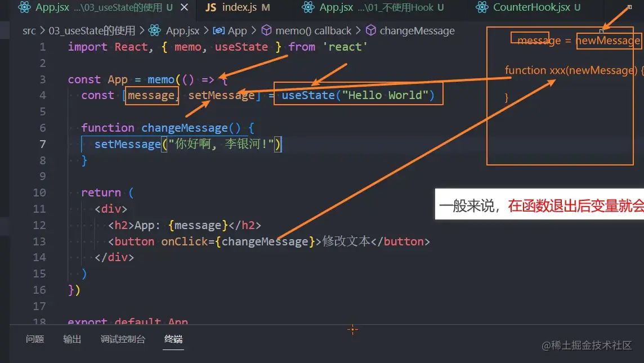Click the React icon on the active App.jsx tab
644x363 pixels.
(24, 7)
